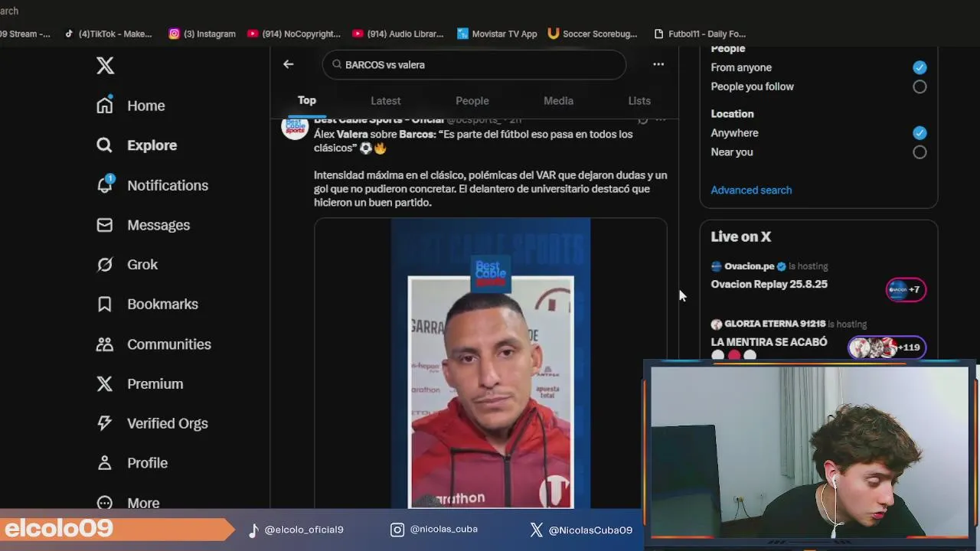
Task: Open Soccer Scorebug bookmark
Action: (593, 34)
